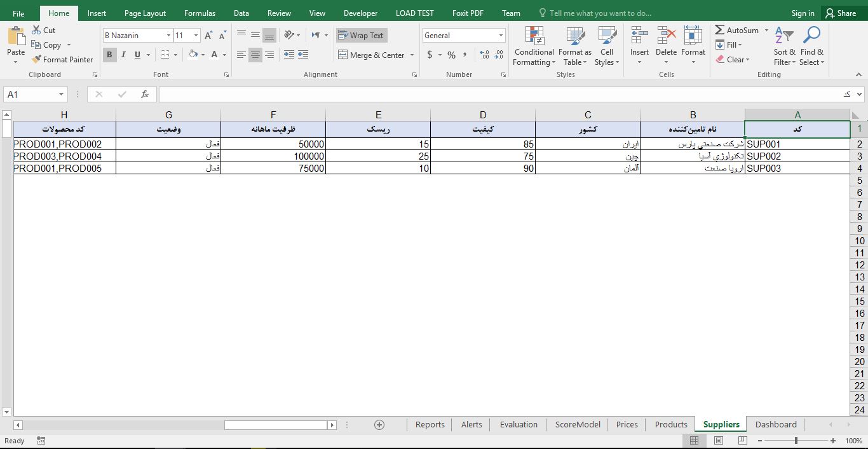Click the Delete cells icon

pos(666,37)
